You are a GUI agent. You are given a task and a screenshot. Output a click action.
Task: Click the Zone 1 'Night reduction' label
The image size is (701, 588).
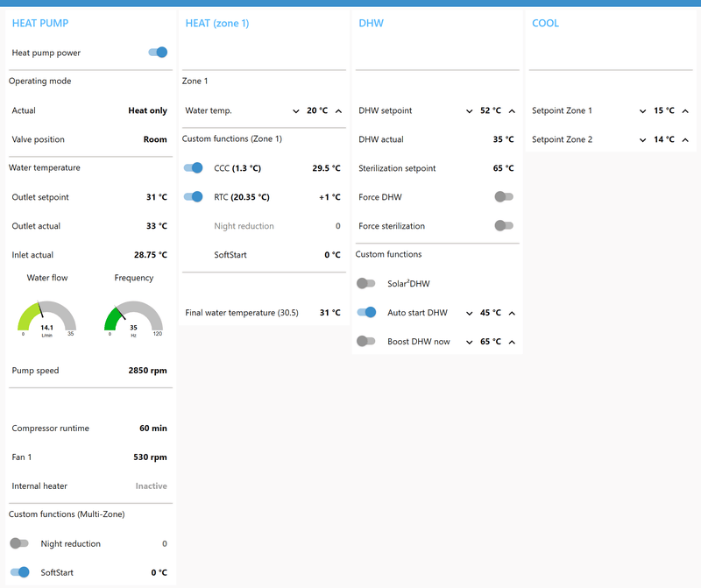point(244,226)
